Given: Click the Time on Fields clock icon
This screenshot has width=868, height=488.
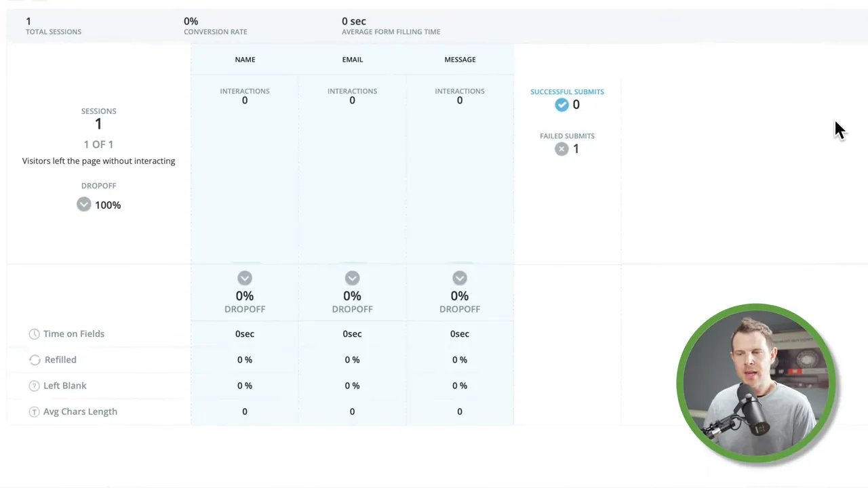Looking at the screenshot, I should [34, 334].
